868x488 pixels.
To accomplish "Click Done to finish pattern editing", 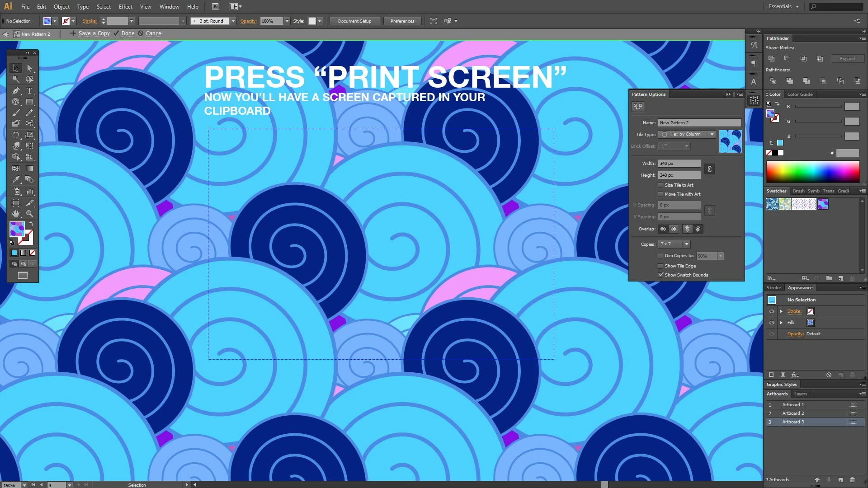I will [x=127, y=33].
